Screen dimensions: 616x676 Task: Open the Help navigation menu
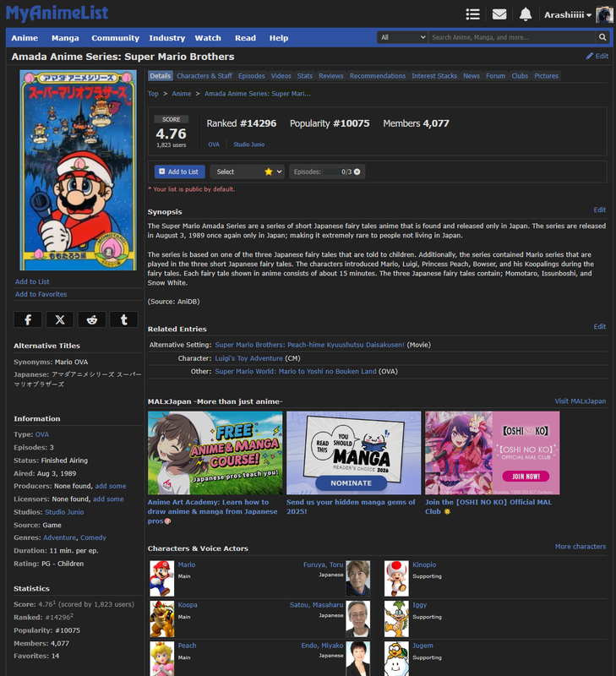pos(279,38)
